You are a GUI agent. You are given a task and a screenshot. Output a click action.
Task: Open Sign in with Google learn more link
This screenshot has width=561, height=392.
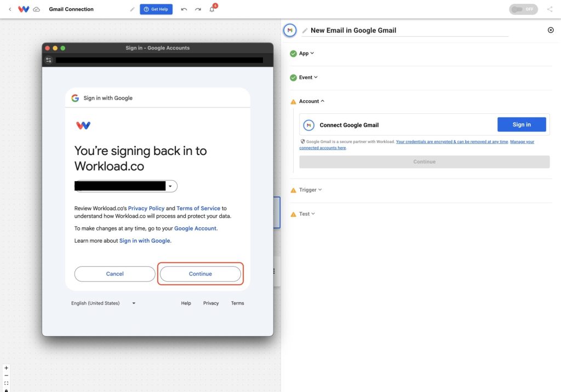[x=145, y=241]
